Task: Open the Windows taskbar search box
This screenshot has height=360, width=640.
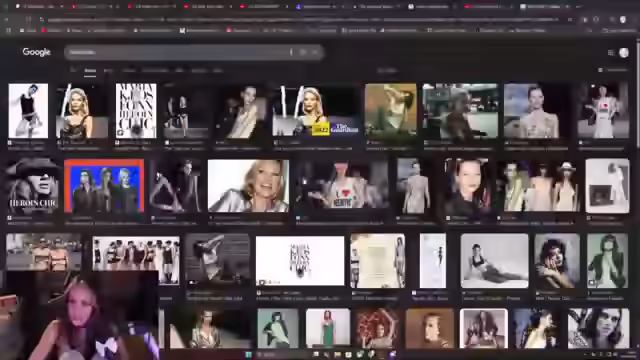Action: (x=282, y=355)
